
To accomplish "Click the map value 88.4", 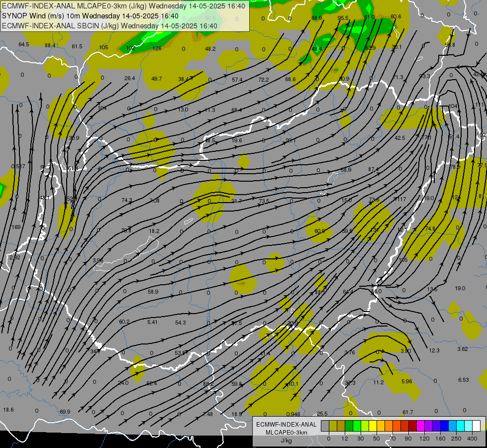I will (x=50, y=45).
